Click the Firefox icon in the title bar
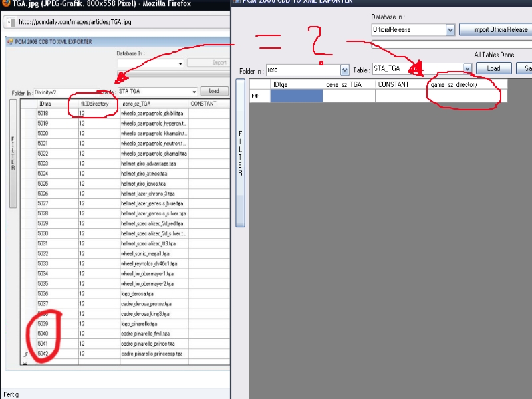532x399 pixels. pos(5,4)
